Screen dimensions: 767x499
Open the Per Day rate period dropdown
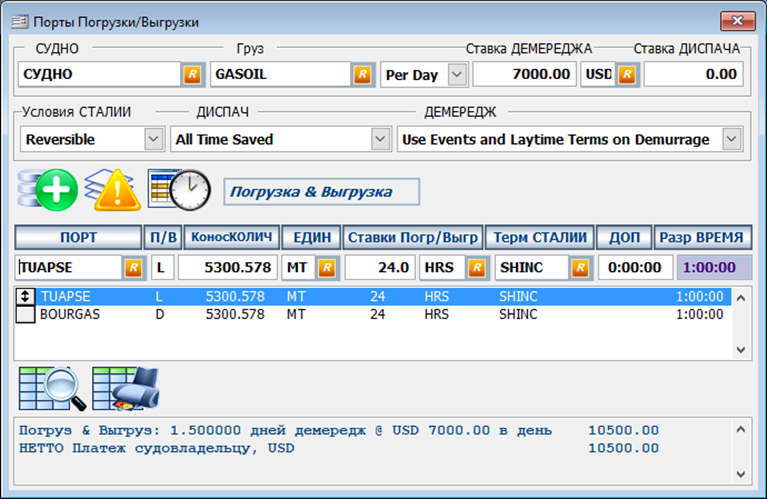coord(457,74)
